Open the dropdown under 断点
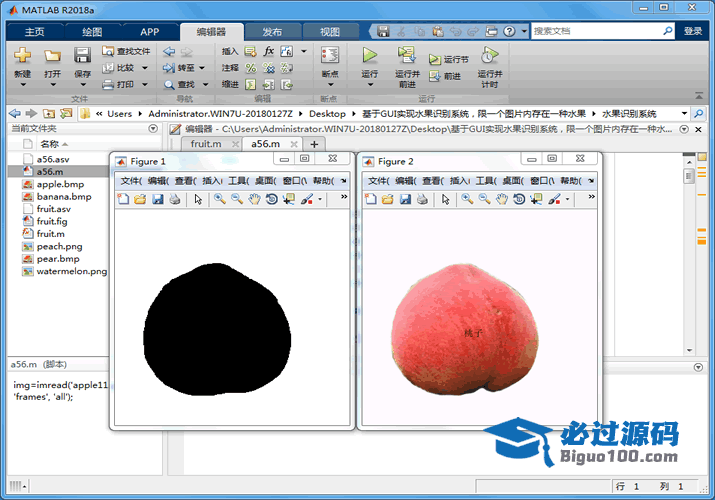The height and width of the screenshot is (500, 715). coord(331,85)
